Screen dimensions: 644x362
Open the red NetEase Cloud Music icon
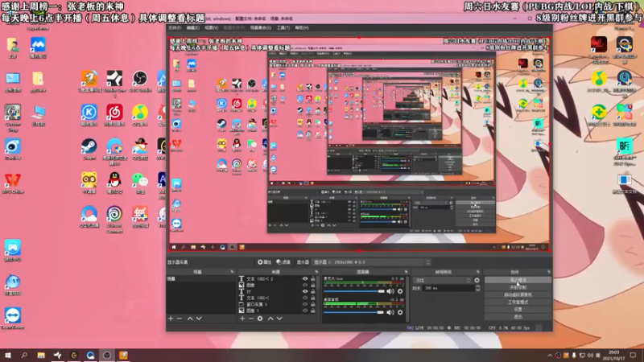[x=114, y=115]
